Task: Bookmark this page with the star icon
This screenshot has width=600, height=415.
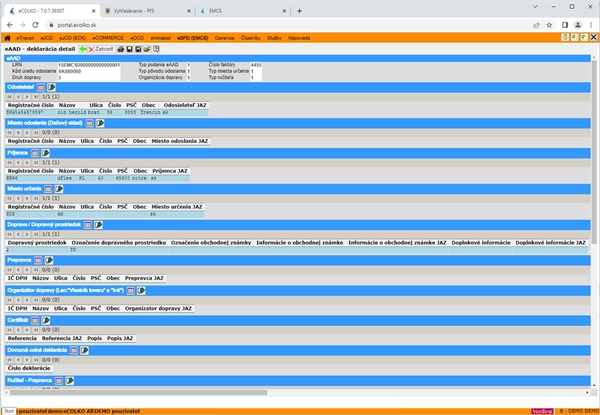Action: point(549,25)
